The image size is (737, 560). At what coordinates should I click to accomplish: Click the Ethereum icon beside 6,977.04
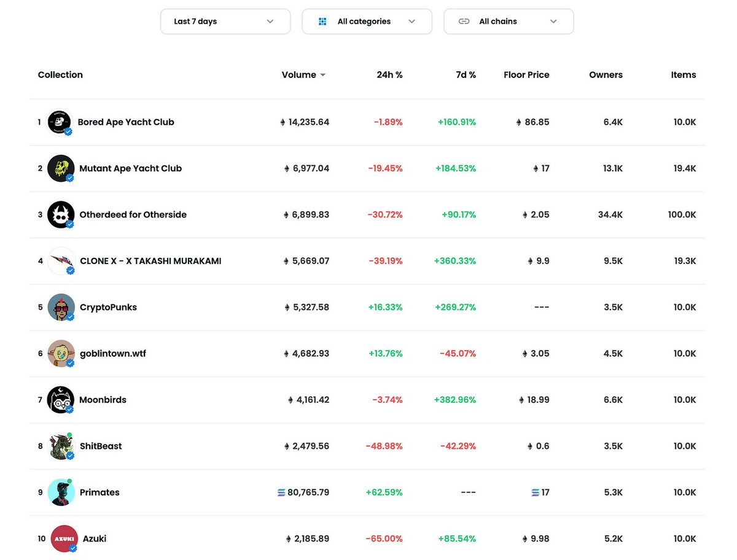[x=286, y=169]
